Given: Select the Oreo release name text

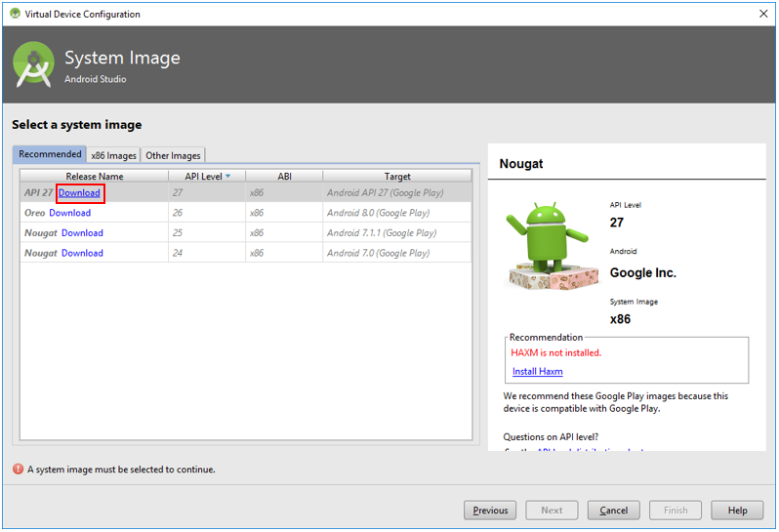Looking at the screenshot, I should (x=35, y=213).
